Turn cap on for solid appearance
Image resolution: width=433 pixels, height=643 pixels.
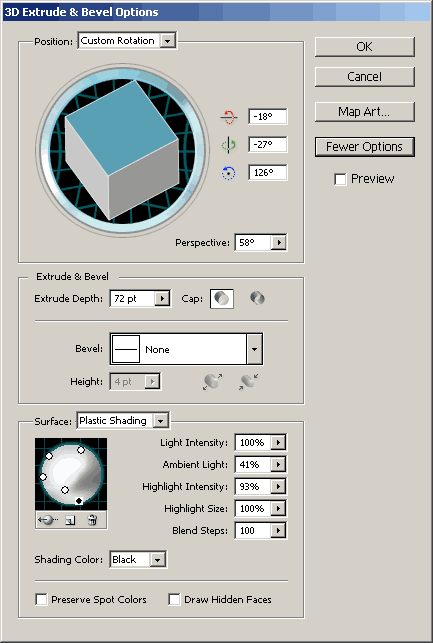(222, 299)
